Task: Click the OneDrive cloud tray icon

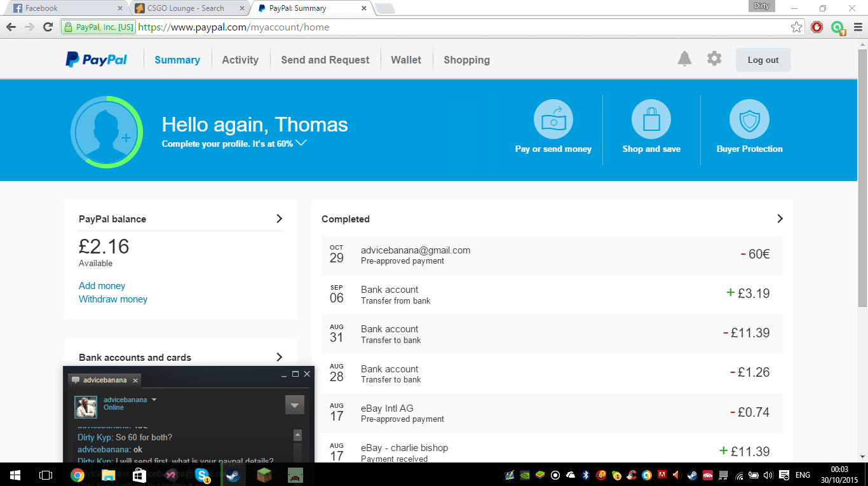Action: click(x=571, y=475)
